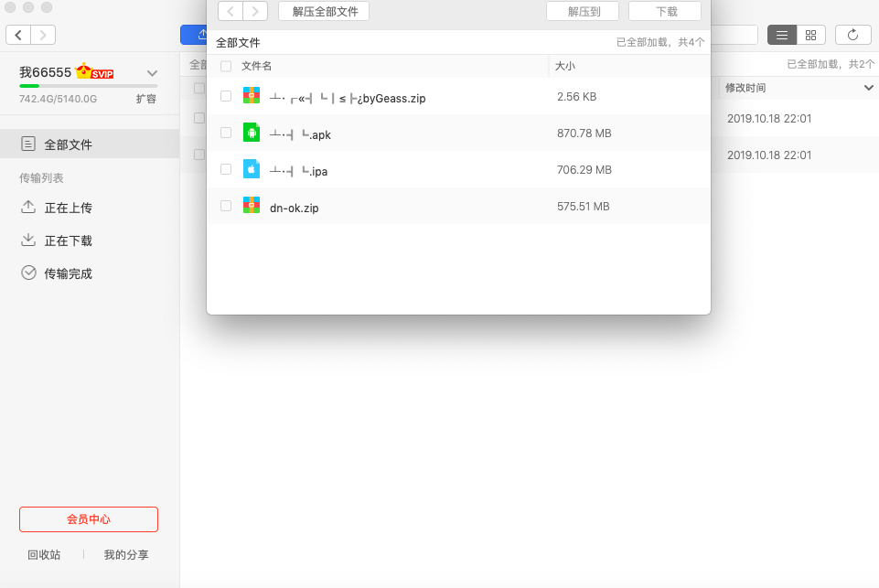Open 全部文件 in the sidebar

tap(69, 144)
